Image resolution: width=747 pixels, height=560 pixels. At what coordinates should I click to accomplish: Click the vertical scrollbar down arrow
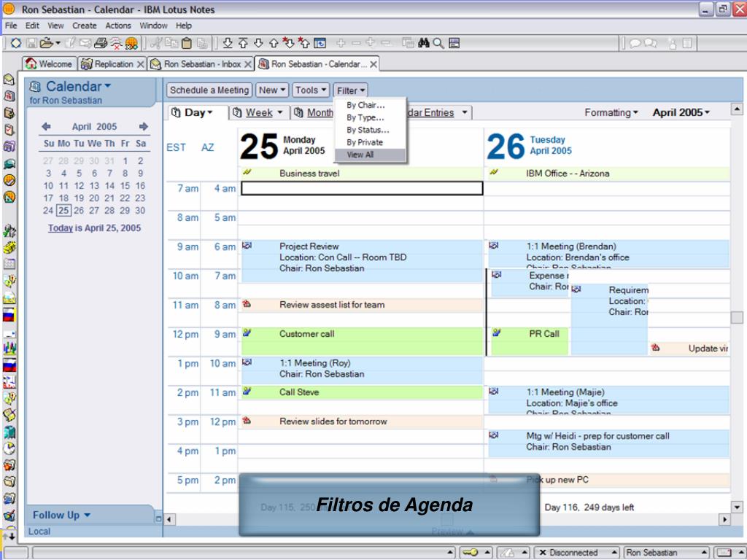coord(737,507)
